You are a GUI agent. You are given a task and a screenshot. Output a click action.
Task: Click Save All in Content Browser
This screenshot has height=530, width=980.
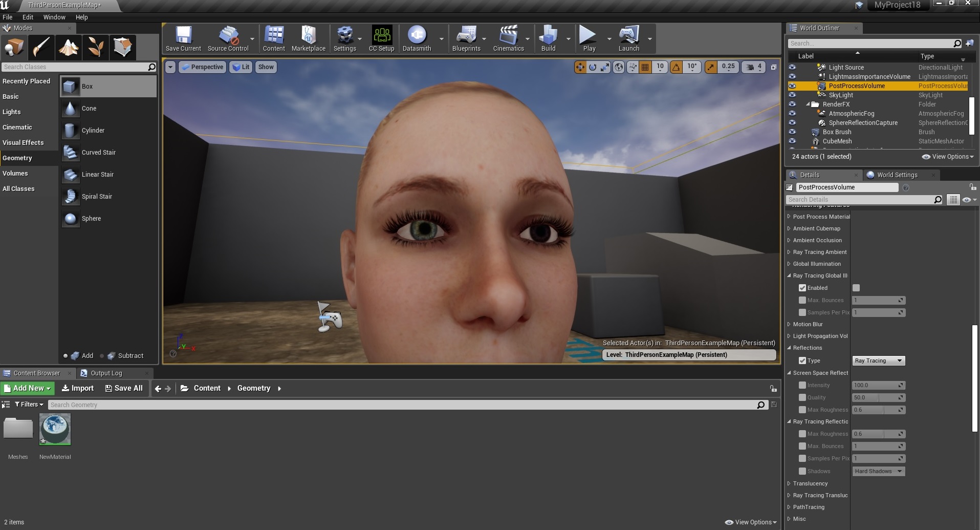tap(124, 388)
